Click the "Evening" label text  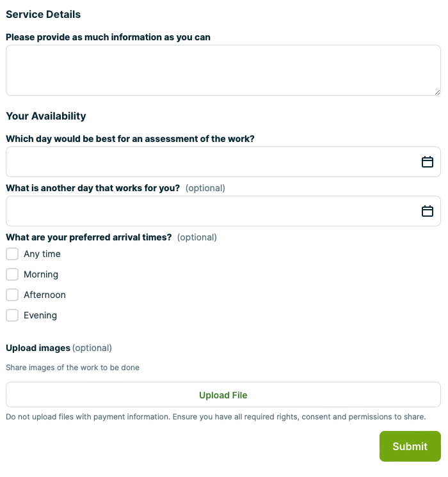[x=40, y=315]
